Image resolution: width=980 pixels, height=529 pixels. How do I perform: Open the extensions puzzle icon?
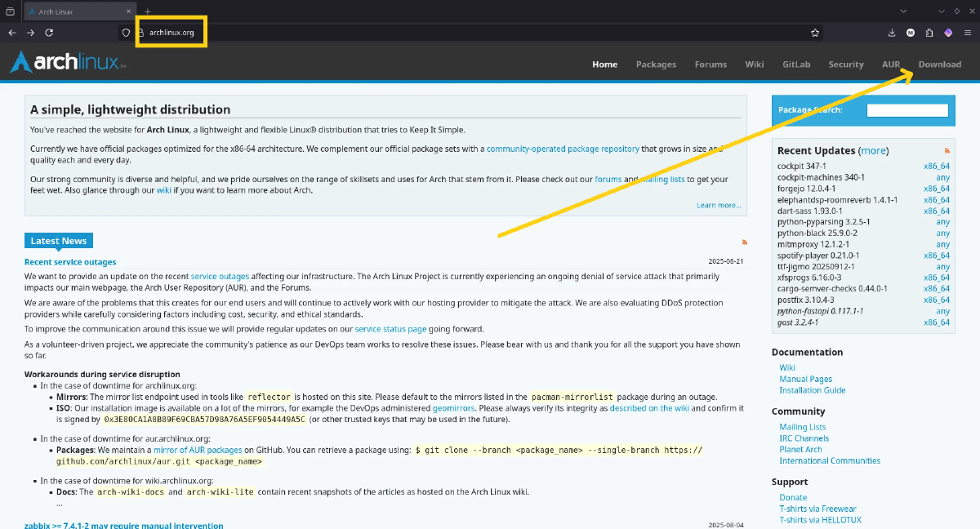point(929,33)
